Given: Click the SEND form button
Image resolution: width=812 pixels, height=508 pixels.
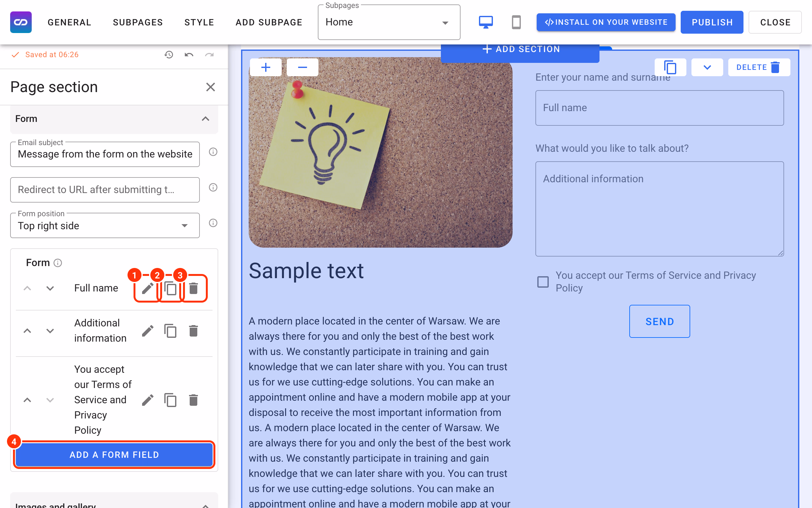Looking at the screenshot, I should coord(659,321).
